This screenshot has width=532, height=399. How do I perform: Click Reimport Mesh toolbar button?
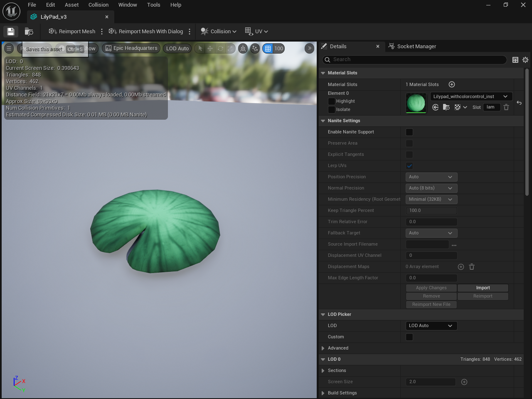72,32
